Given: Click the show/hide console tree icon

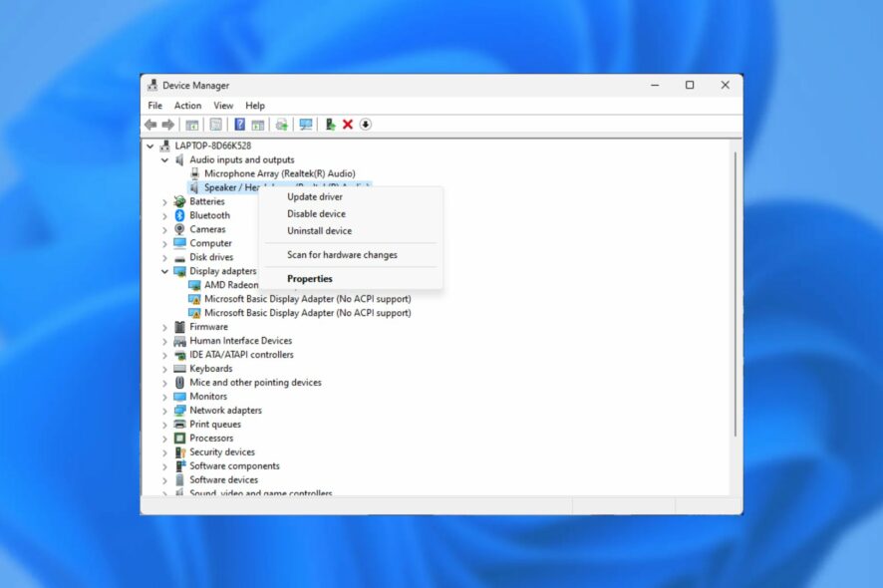Looking at the screenshot, I should (192, 125).
